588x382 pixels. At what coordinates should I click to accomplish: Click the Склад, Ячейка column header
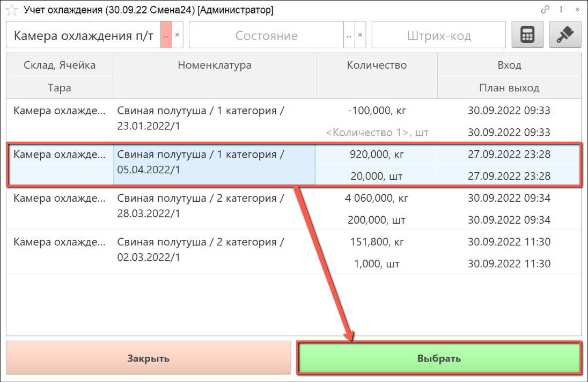60,65
